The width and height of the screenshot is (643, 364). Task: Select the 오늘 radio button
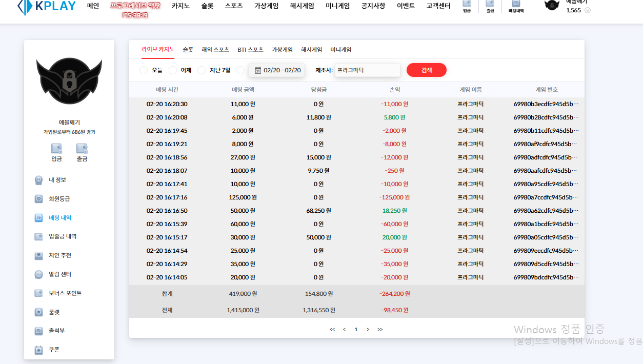click(144, 70)
